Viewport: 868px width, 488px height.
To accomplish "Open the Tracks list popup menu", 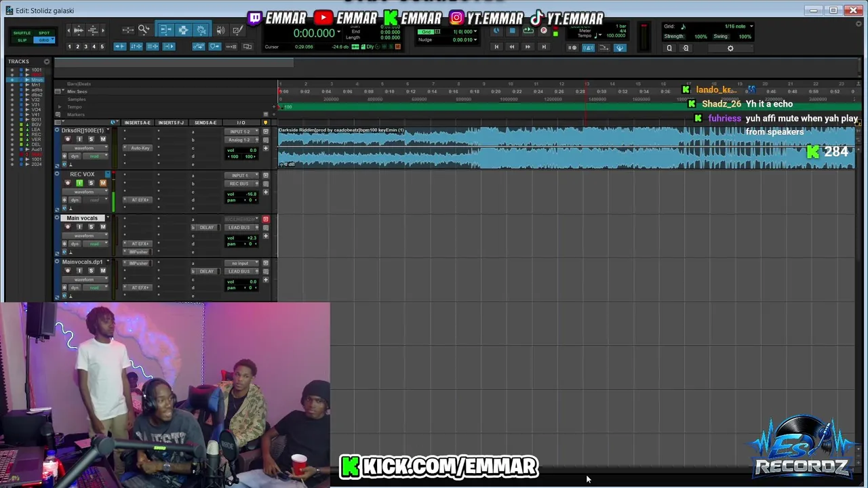I will pyautogui.click(x=46, y=61).
